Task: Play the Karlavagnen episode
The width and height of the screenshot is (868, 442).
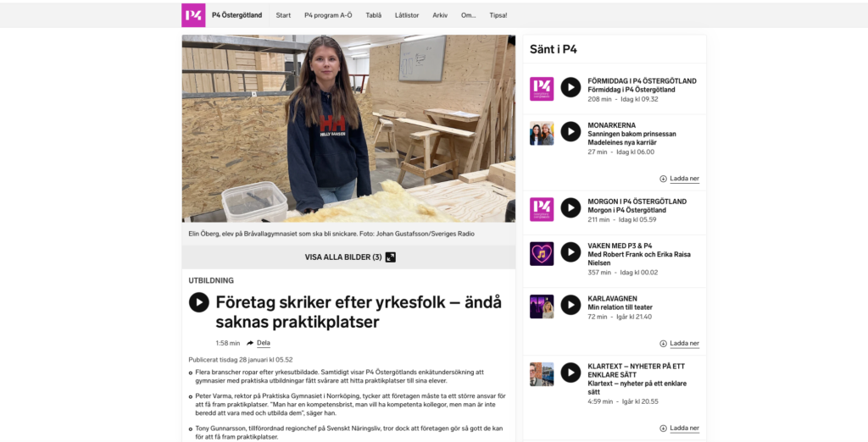Action: coord(570,305)
